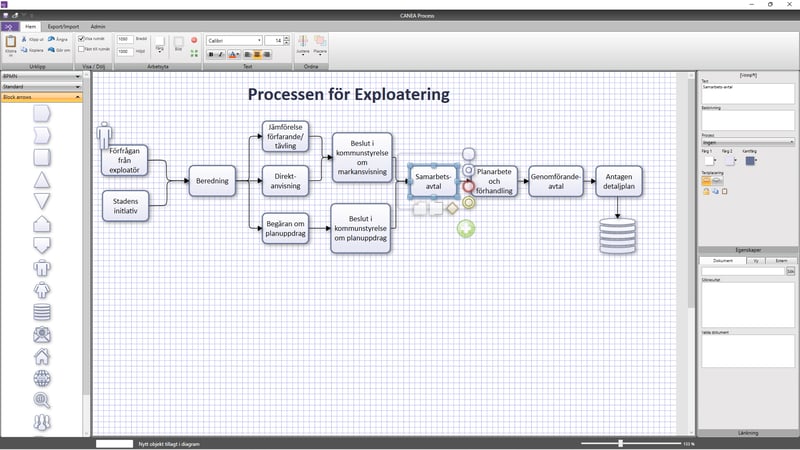Select the pentagon arrow shape in palette
Viewport: 800px width, 450px height.
(x=42, y=113)
